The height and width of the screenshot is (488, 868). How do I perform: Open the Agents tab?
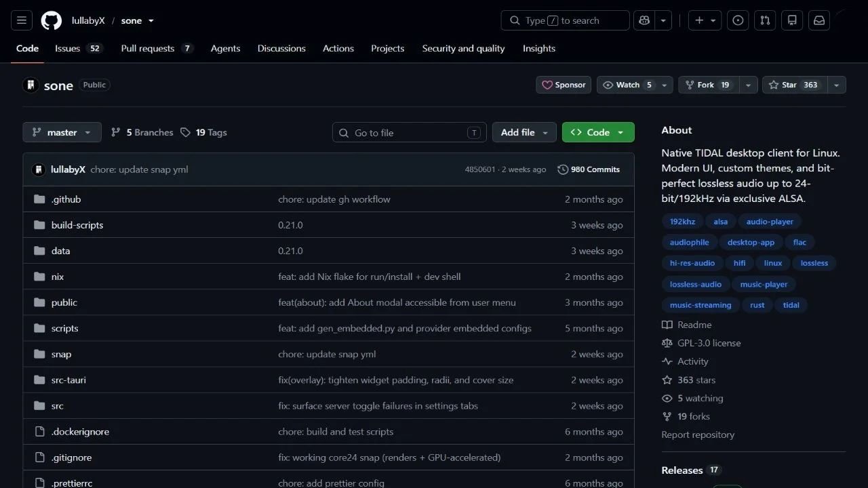click(225, 48)
